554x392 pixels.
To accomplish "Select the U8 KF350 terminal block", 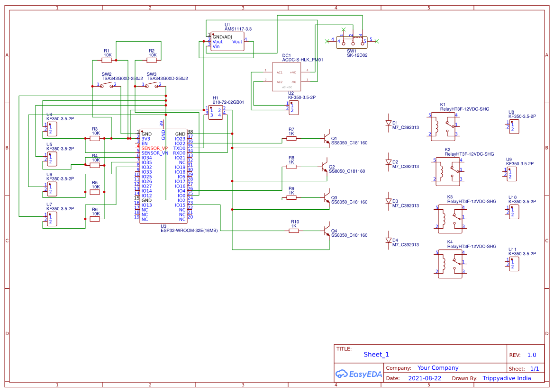I will coord(514,127).
